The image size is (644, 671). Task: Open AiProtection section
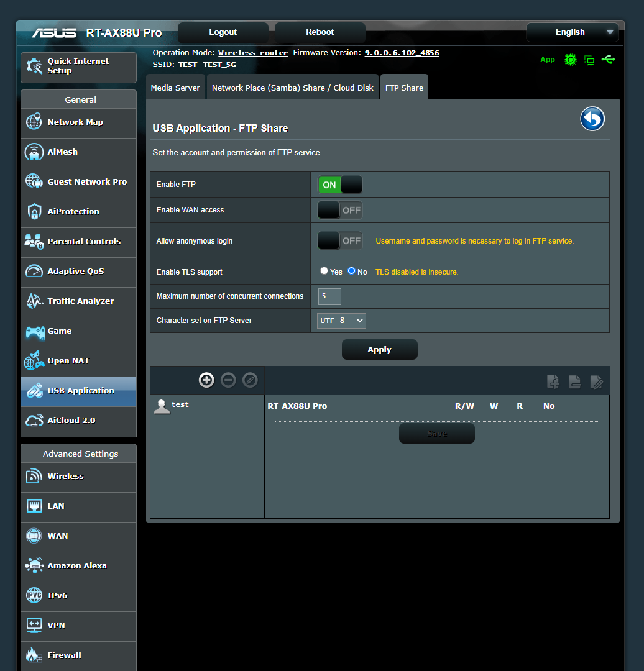click(x=78, y=212)
